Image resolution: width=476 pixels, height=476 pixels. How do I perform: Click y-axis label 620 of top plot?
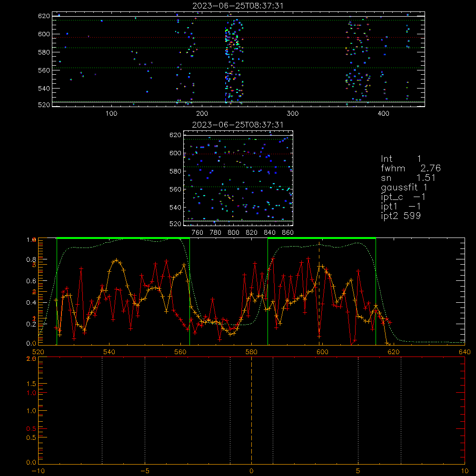pyautogui.click(x=44, y=16)
